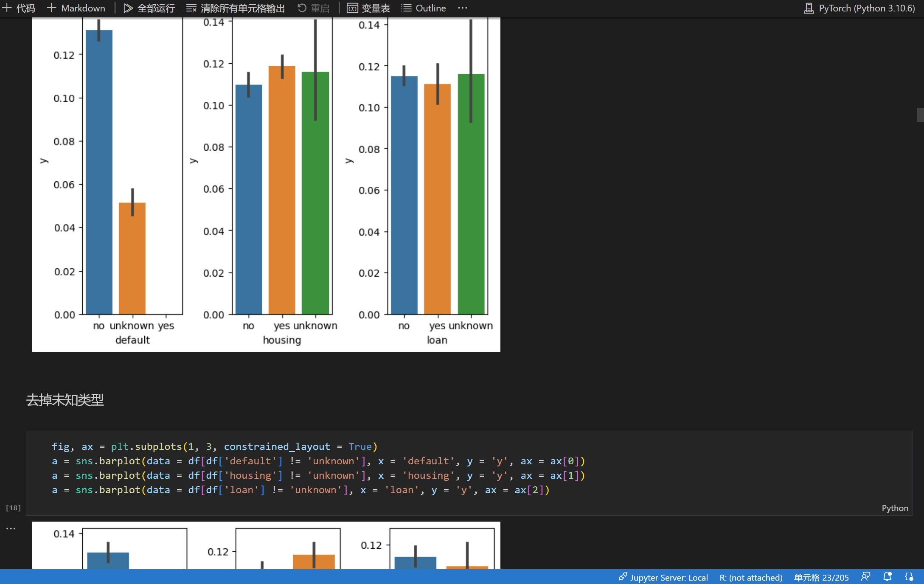The width and height of the screenshot is (924, 584).
Task: Click the 去掉未知类型 markdown heading
Action: point(65,400)
